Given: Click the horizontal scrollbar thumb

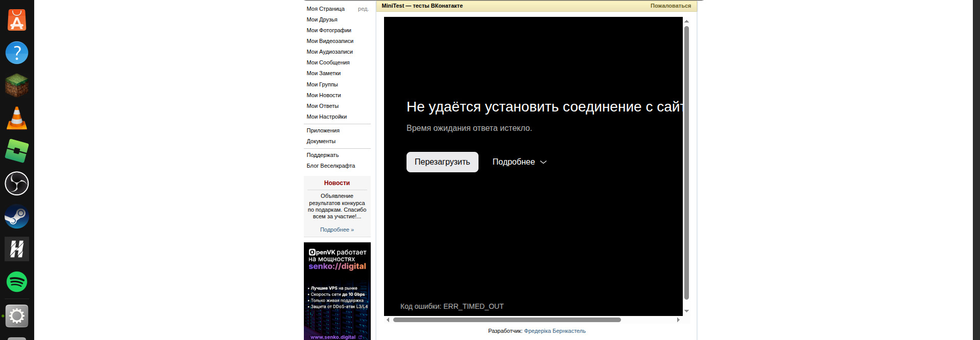Looking at the screenshot, I should (x=507, y=320).
